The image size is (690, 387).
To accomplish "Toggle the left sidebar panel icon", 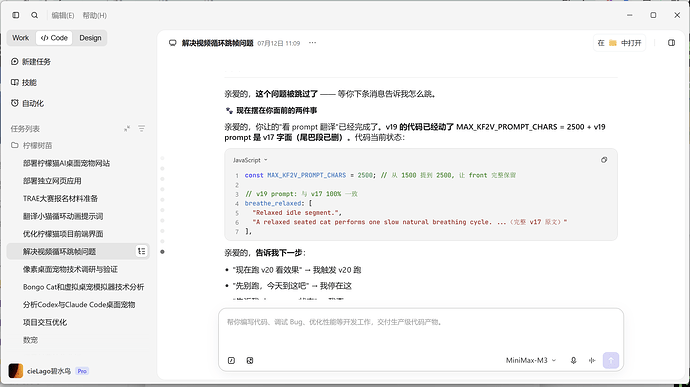I will [x=16, y=15].
